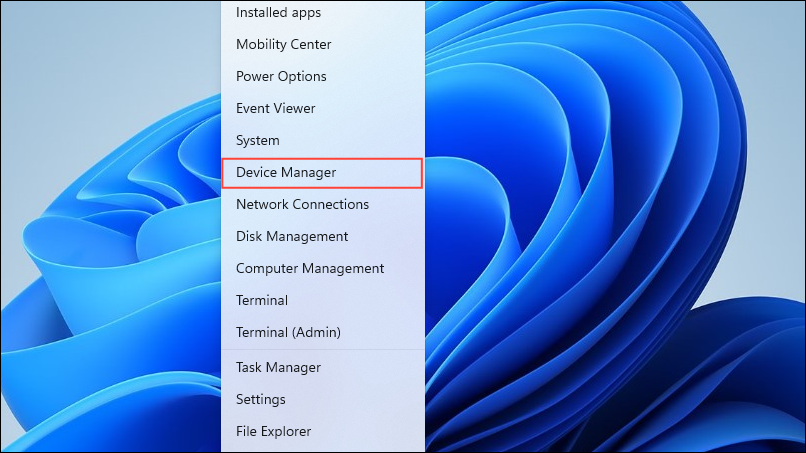Open Settings from the menu

323,399
